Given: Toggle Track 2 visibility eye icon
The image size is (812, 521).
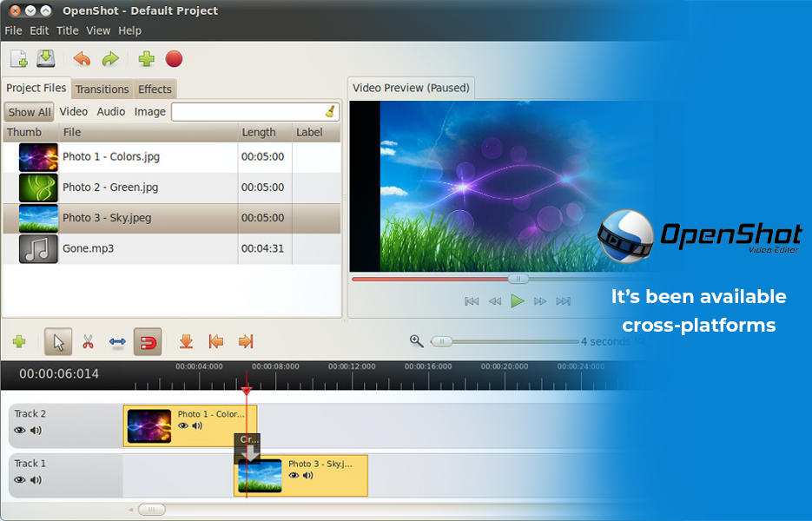Looking at the screenshot, I should coord(20,431).
